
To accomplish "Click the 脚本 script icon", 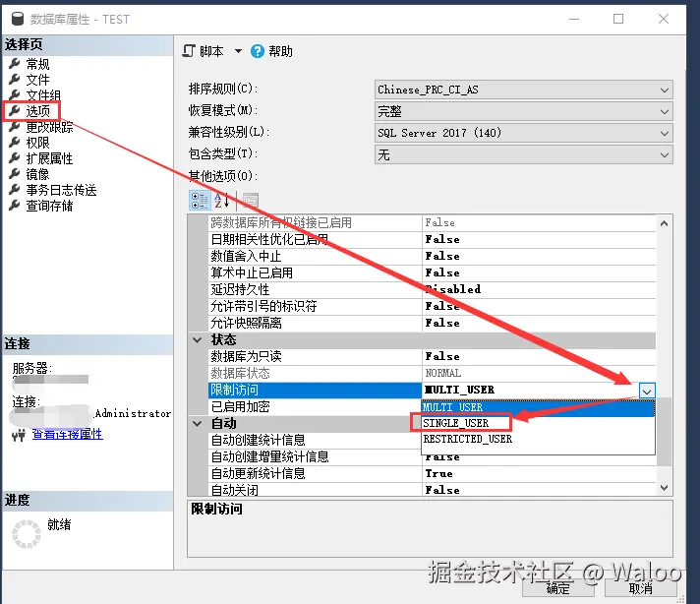I will coord(189,51).
